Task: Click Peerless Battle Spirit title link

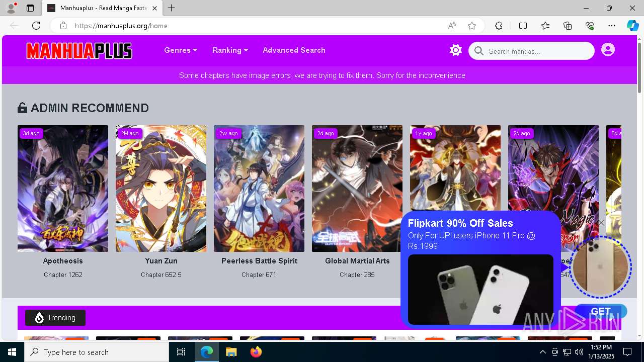Action: (x=259, y=261)
